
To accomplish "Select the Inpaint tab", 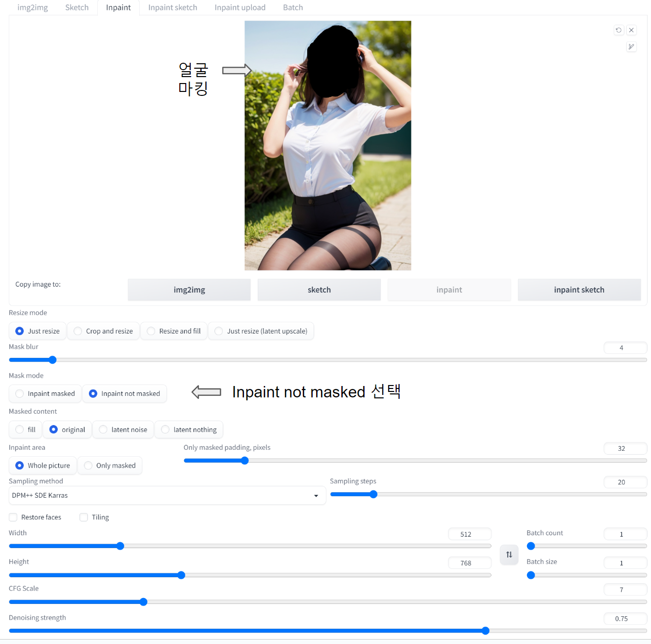I will point(119,7).
